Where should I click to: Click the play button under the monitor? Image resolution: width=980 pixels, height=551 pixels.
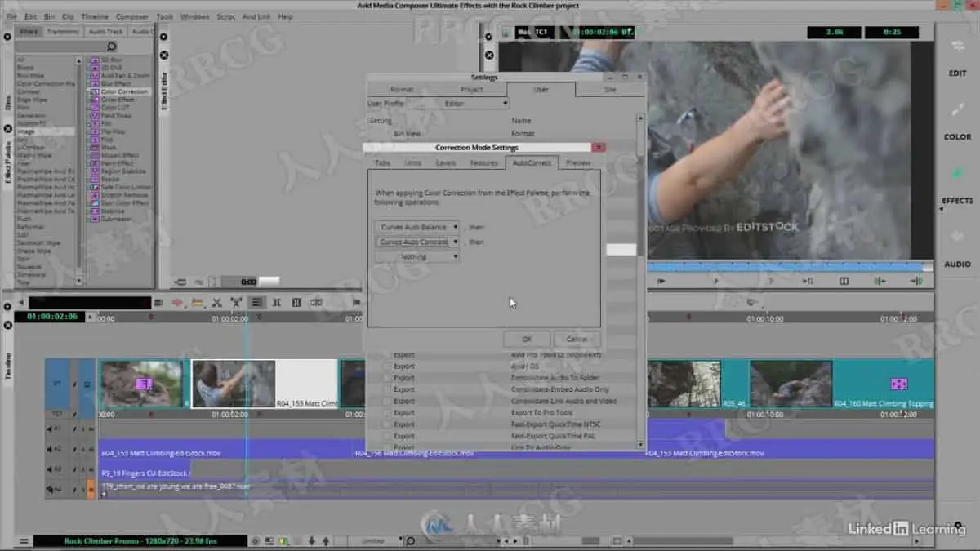pyautogui.click(x=716, y=281)
